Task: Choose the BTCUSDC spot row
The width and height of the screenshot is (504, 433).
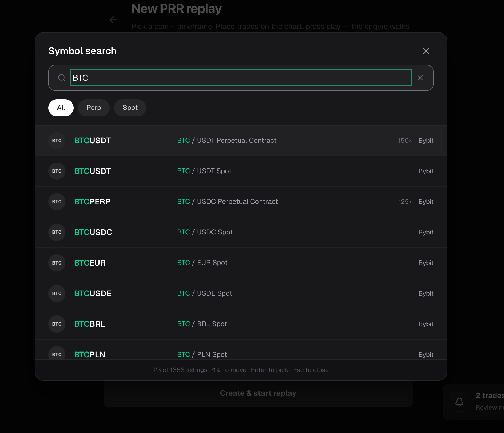Action: click(x=241, y=232)
